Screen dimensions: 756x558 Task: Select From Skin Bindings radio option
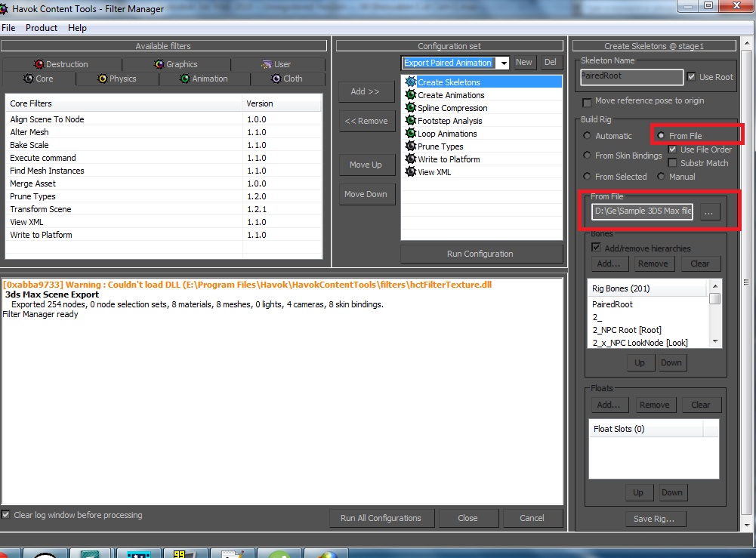(587, 155)
